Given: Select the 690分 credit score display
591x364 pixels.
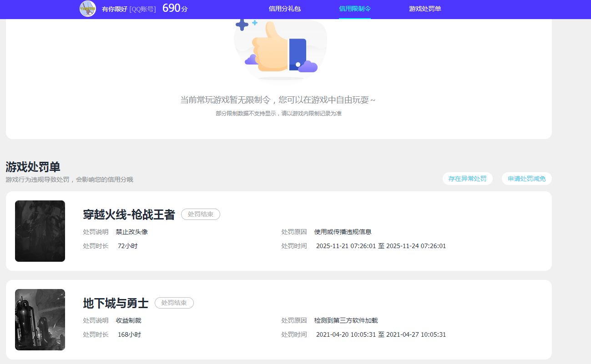Looking at the screenshot, I should pos(175,8).
